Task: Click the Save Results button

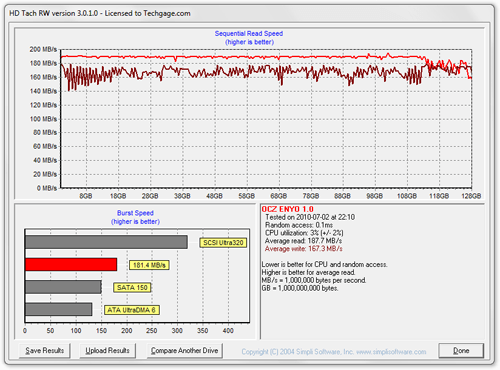Action: tap(44, 351)
